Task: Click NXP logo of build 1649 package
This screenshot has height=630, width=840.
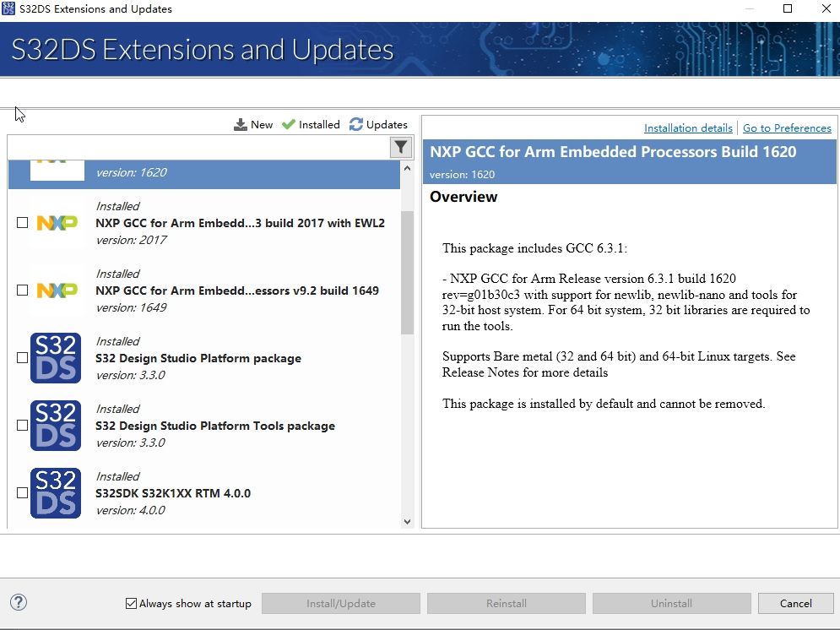Action: (x=57, y=290)
